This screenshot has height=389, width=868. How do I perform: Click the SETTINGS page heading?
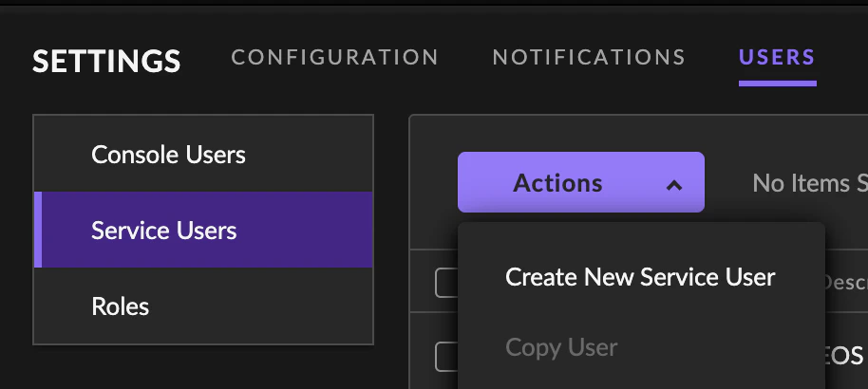coord(107,61)
